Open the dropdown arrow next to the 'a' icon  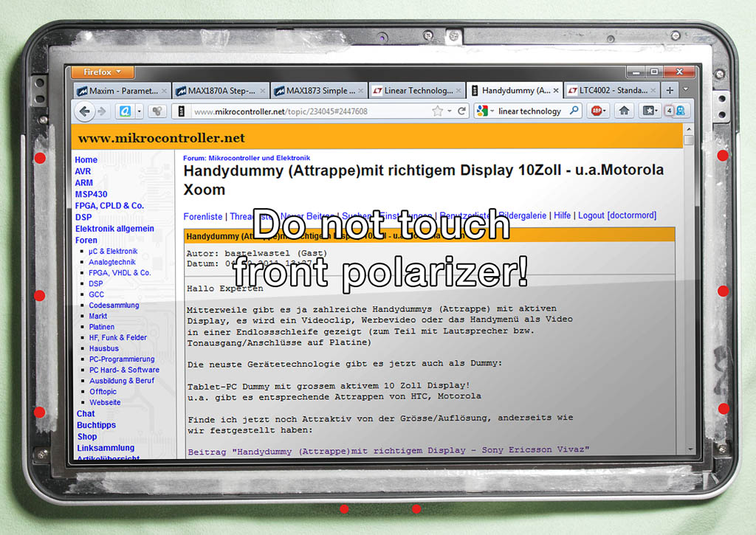click(x=140, y=112)
